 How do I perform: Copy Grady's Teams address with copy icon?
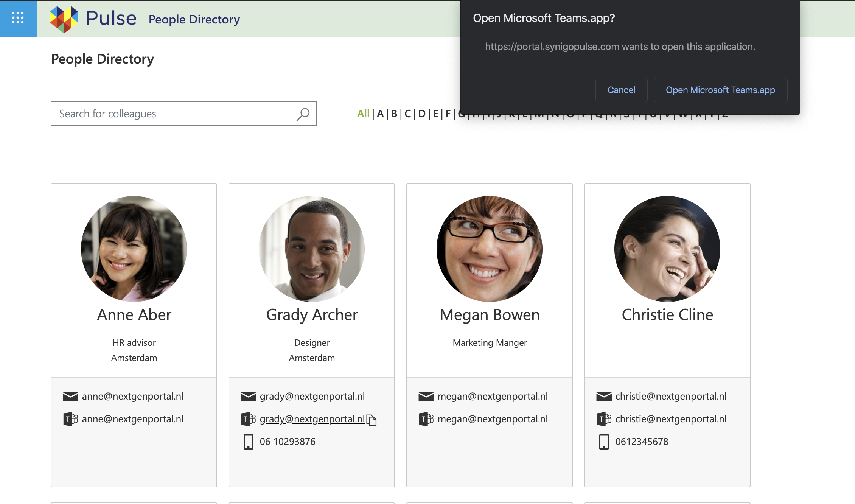372,420
